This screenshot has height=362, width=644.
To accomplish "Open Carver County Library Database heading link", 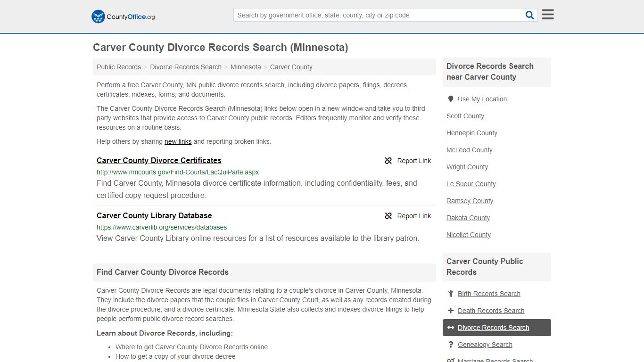I will [154, 215].
